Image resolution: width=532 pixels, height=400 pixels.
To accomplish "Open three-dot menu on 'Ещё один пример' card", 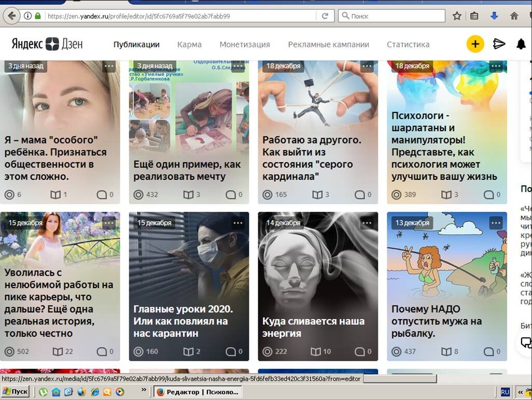I will pos(238,66).
